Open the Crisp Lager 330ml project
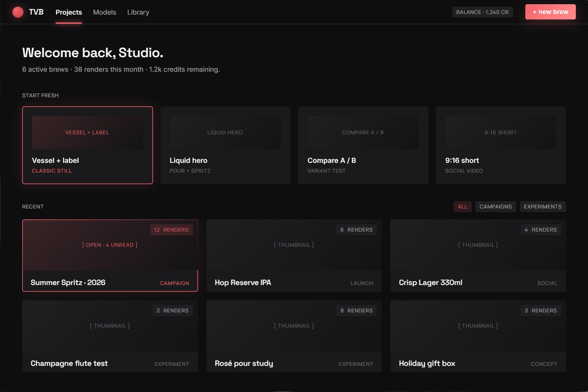The height and width of the screenshot is (392, 588). tap(478, 256)
